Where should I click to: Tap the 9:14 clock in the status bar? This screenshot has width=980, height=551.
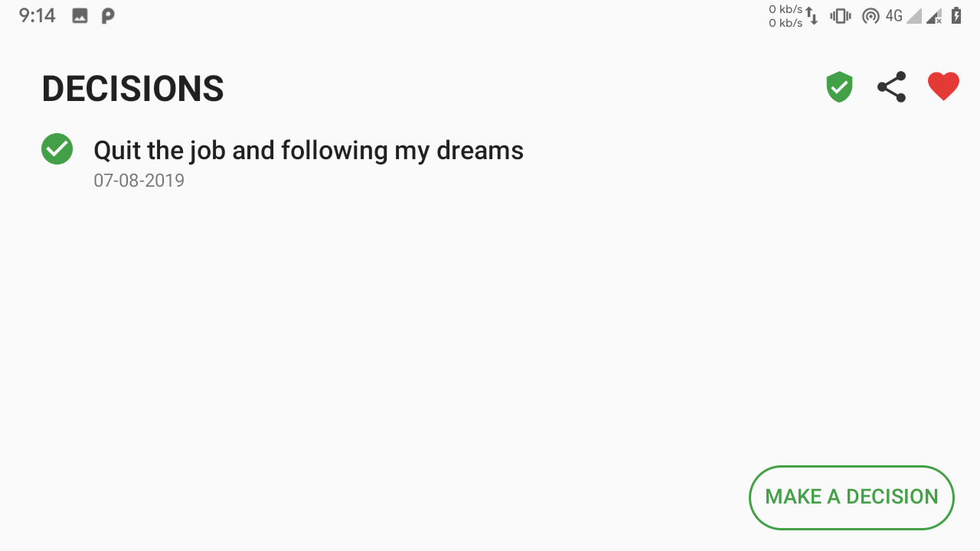[37, 16]
